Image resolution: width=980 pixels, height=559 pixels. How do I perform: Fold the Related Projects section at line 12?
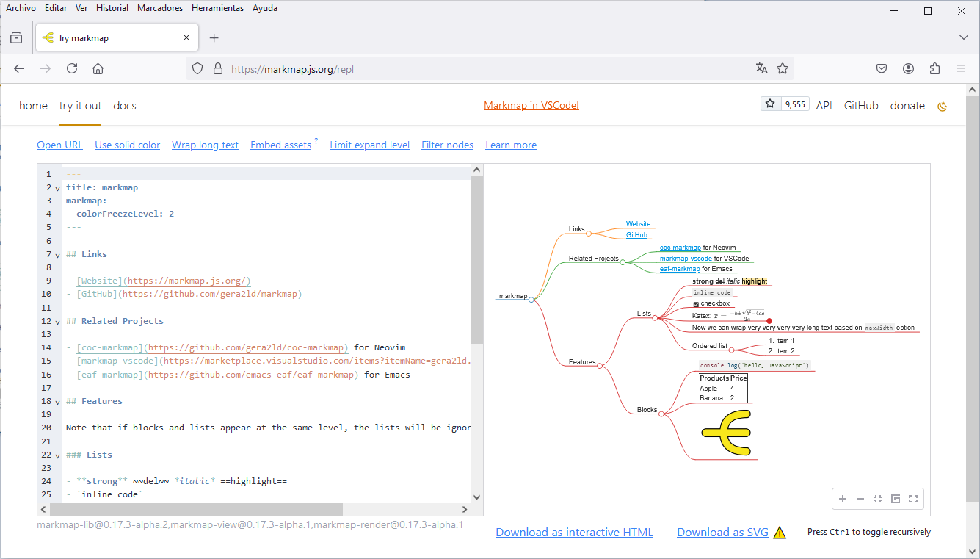(x=57, y=320)
